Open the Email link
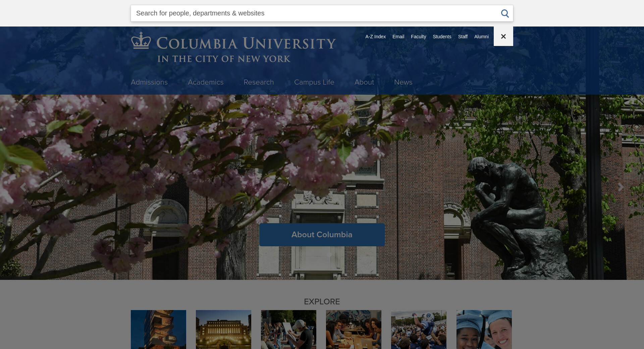The height and width of the screenshot is (349, 644). point(398,37)
